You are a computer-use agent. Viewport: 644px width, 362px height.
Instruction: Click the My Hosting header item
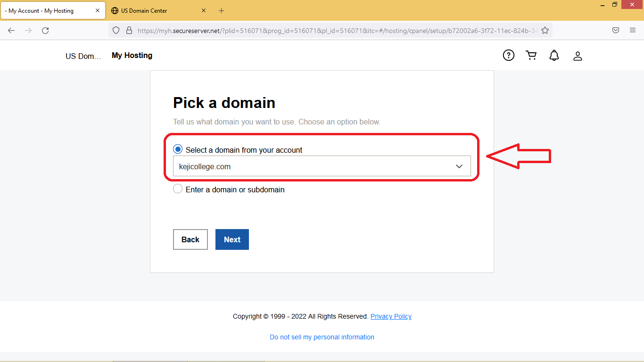pos(132,56)
